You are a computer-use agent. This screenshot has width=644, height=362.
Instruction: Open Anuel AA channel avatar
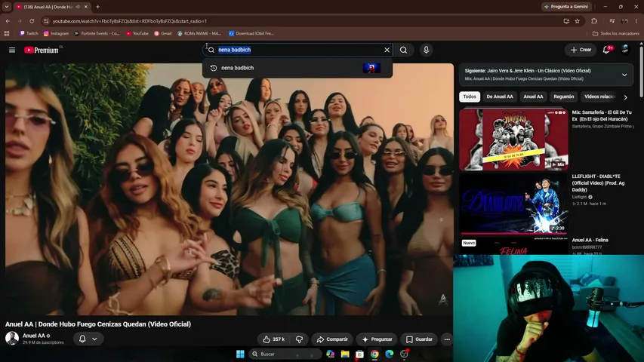tap(12, 338)
